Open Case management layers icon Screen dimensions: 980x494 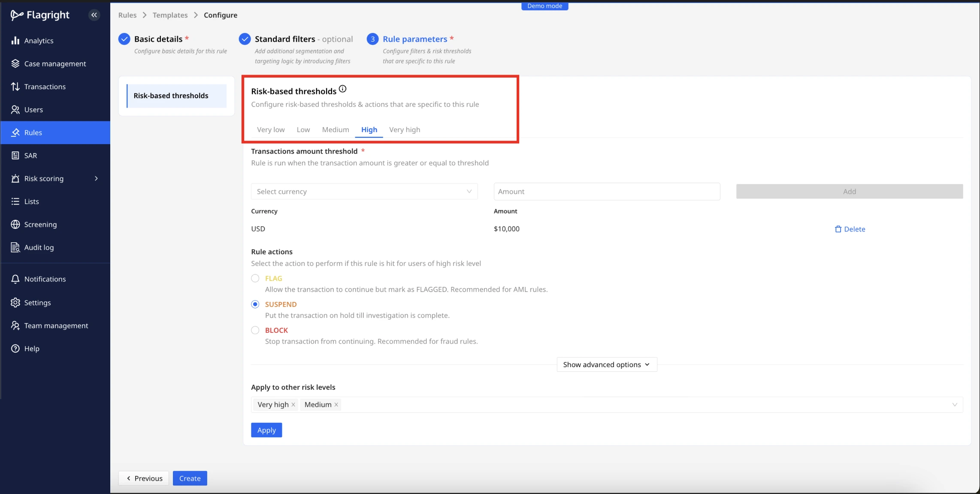[x=15, y=63]
